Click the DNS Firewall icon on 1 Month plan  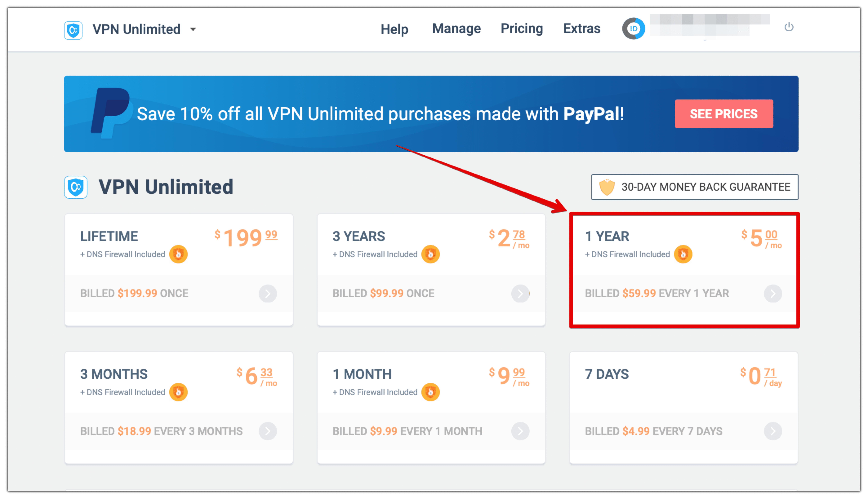pos(430,392)
